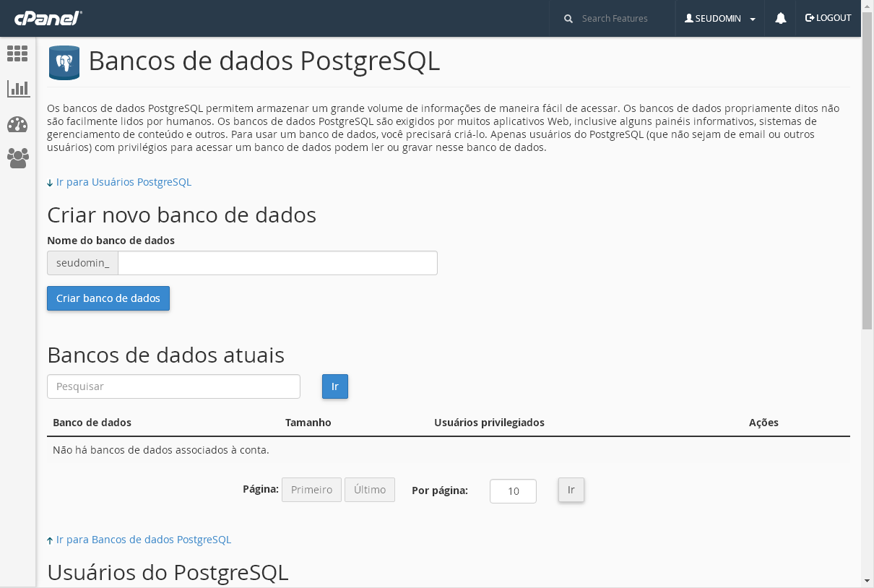This screenshot has width=874, height=588.
Task: Click the seudomin_ prefix label
Action: (82, 263)
